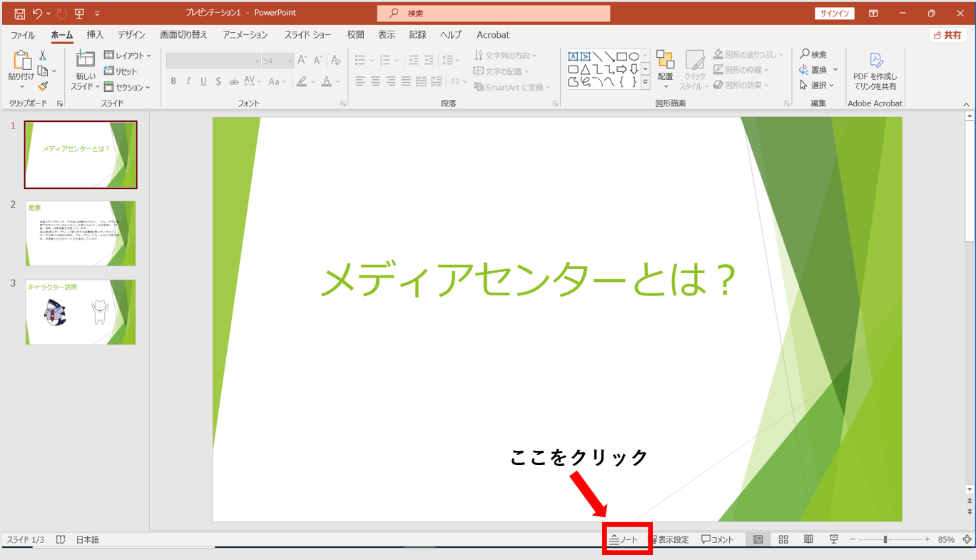976x560 pixels.
Task: Expand the レイアウト layout dropdown
Action: pyautogui.click(x=128, y=56)
